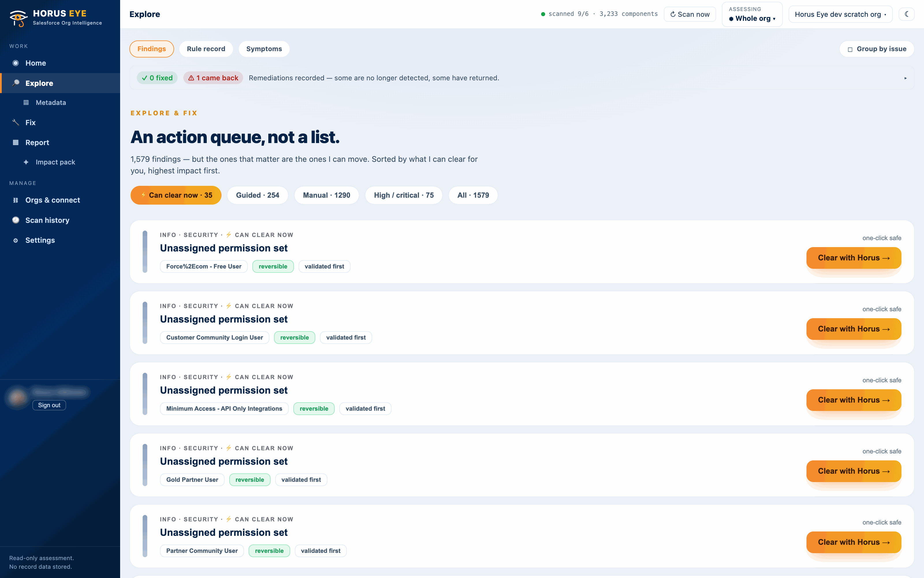Click the Partner Community User chip

[x=202, y=551]
